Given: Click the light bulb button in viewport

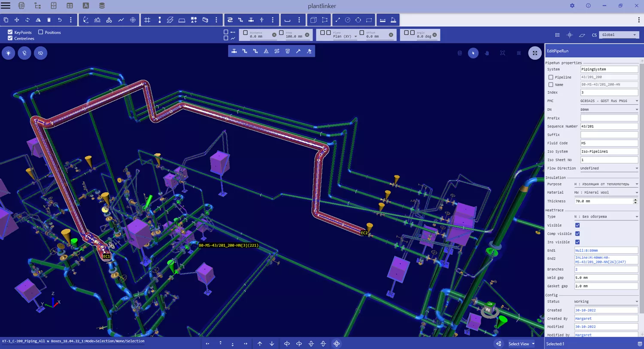Looking at the screenshot, I should (x=9, y=53).
